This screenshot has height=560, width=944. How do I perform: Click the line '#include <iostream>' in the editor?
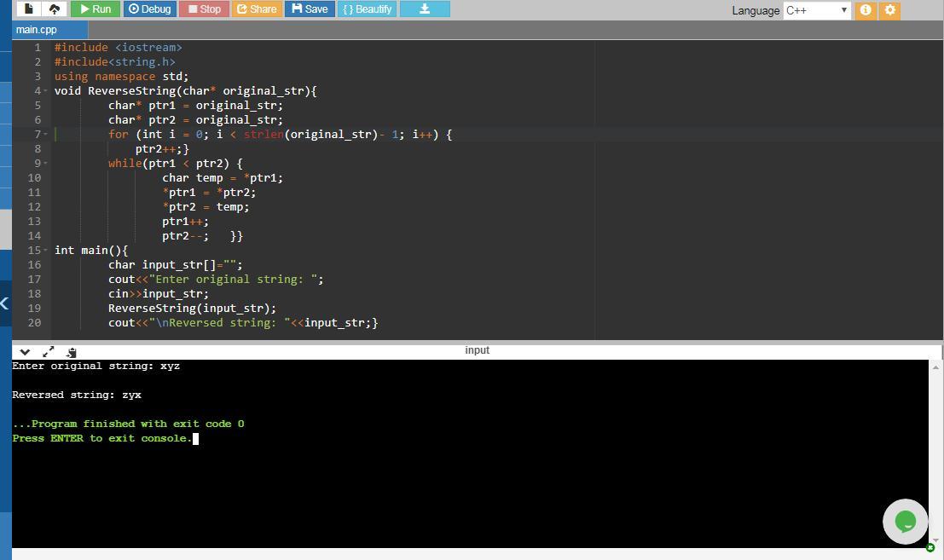click(118, 48)
